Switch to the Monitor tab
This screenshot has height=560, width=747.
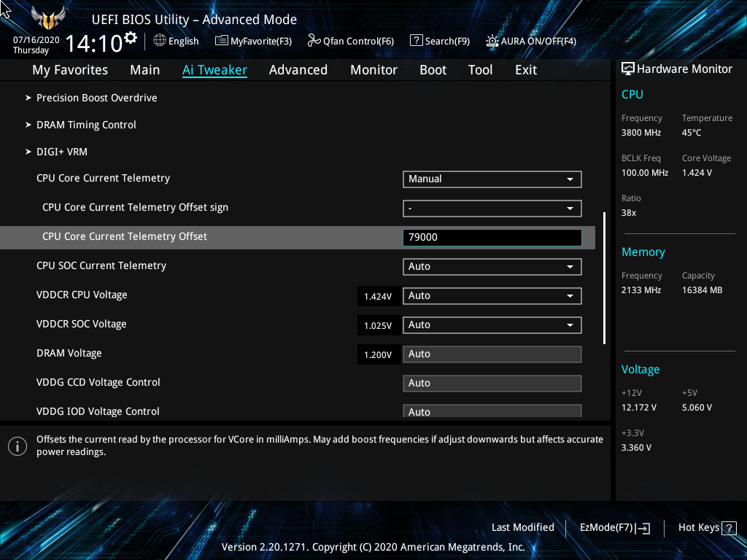click(373, 70)
